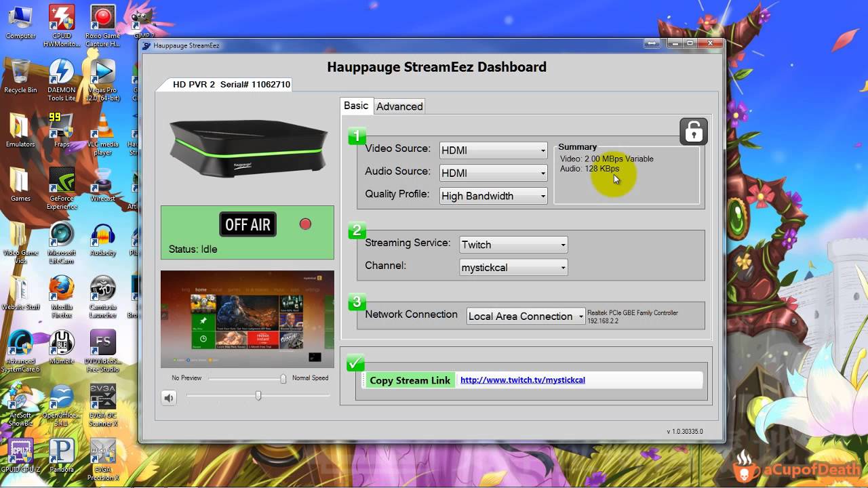
Task: Click the Copy Stream Link button
Action: [410, 380]
